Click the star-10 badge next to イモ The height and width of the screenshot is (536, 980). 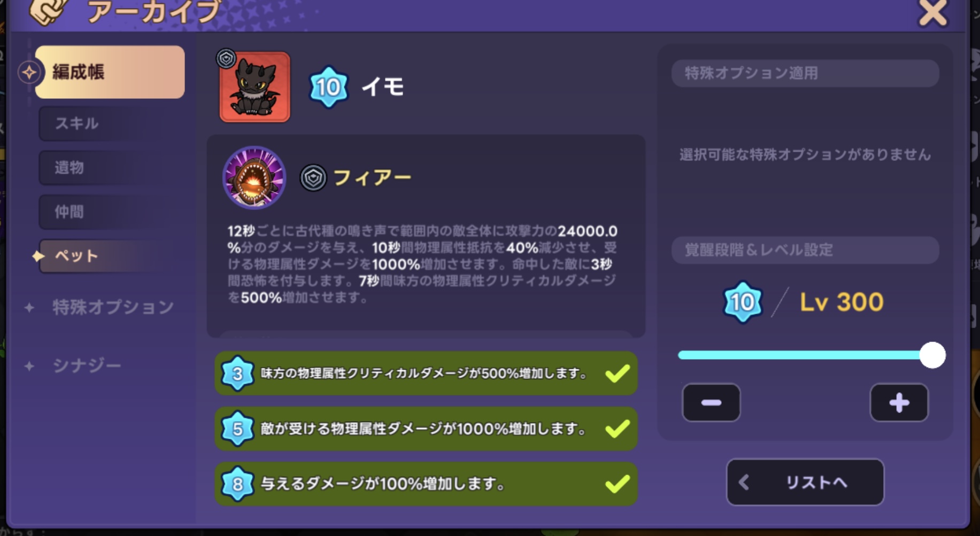328,87
